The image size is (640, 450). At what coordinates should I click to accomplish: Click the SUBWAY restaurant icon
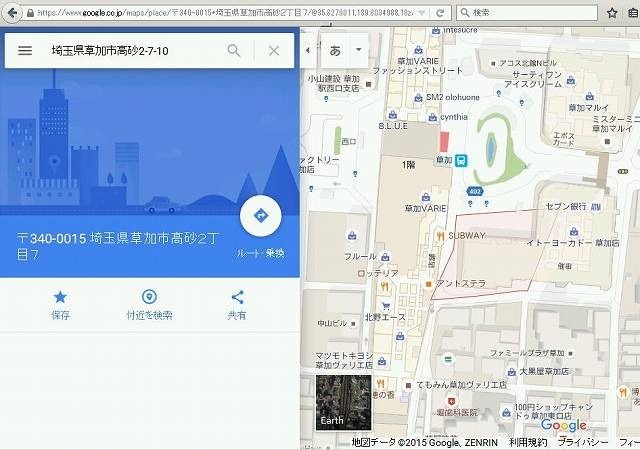[x=440, y=236]
